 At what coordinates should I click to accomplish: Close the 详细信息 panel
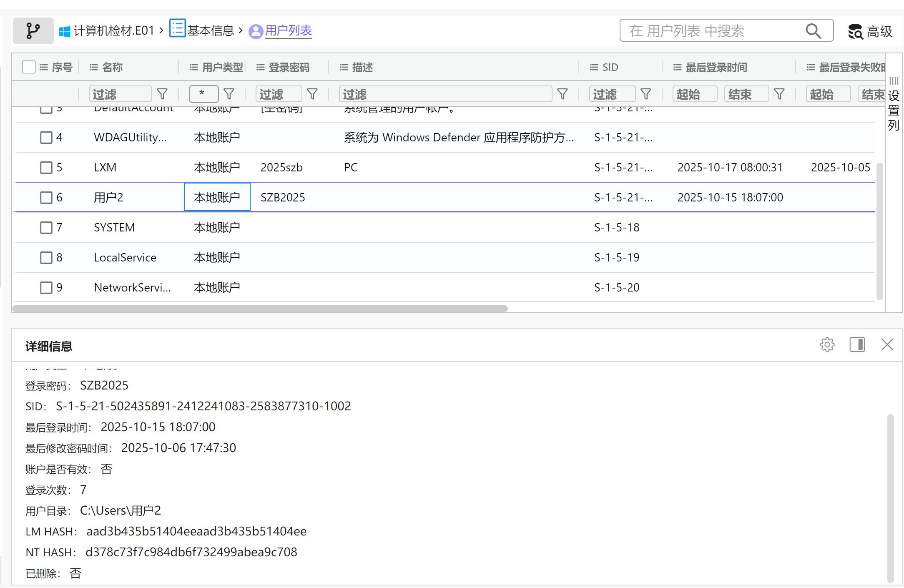pos(887,344)
